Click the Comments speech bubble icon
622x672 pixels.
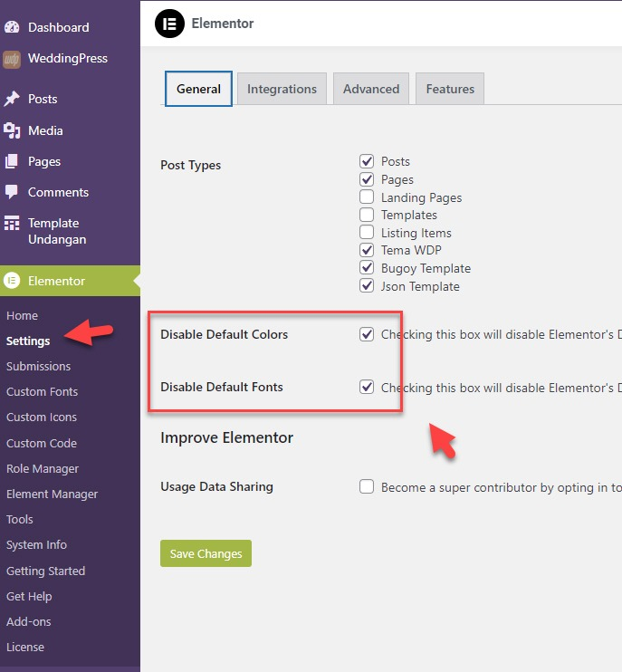click(12, 192)
